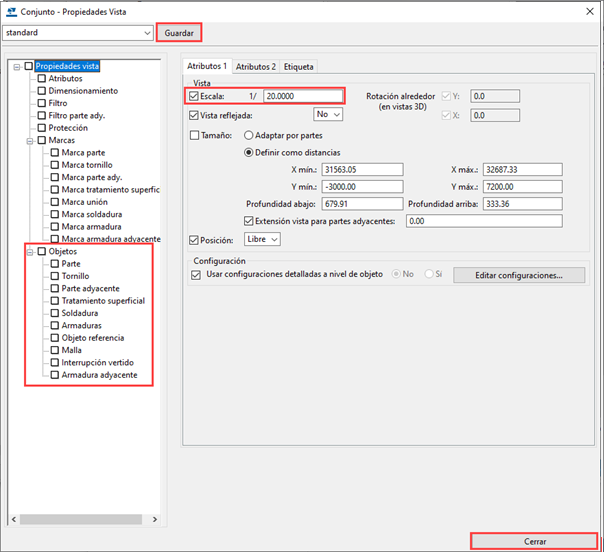Switch to the Atributos 2 tab

[x=256, y=67]
